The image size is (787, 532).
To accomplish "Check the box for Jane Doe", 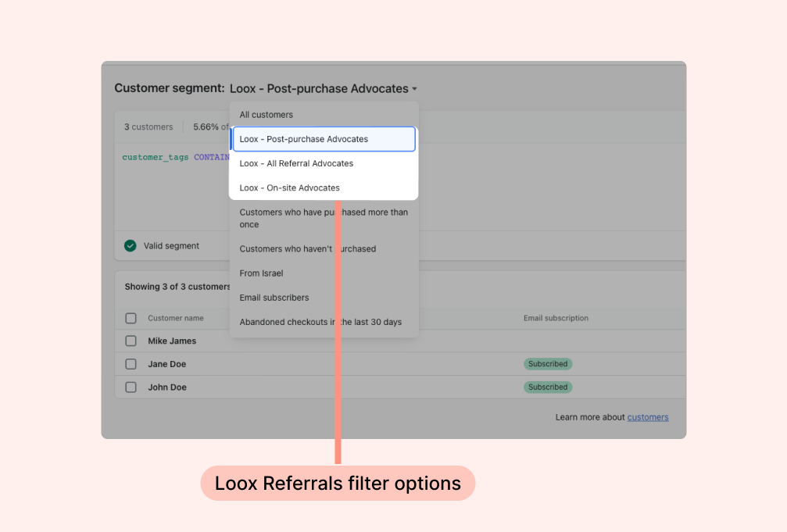I will (x=131, y=364).
